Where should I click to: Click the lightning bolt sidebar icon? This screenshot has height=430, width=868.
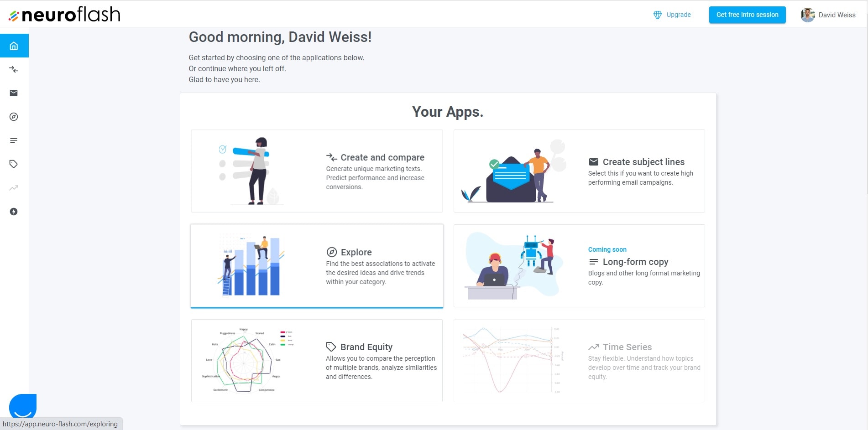(x=14, y=212)
